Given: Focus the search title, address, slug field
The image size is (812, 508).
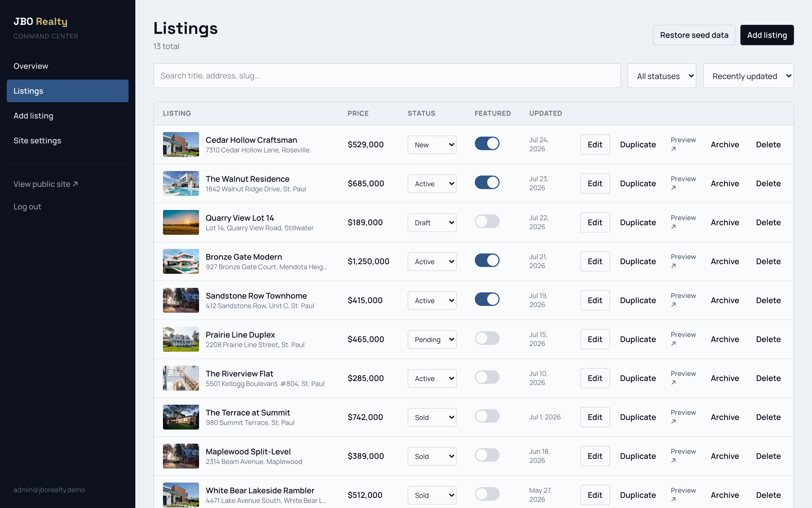Looking at the screenshot, I should [387, 76].
